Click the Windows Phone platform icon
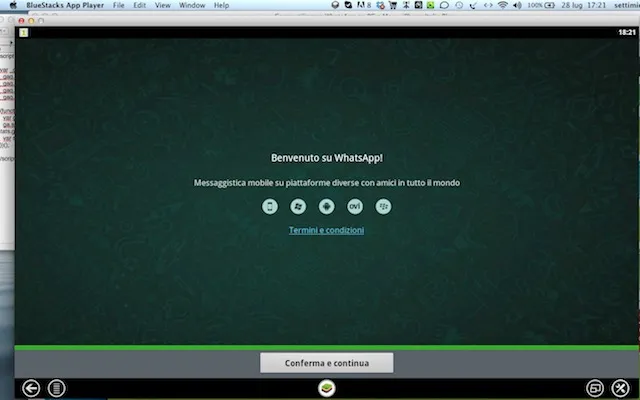Image resolution: width=640 pixels, height=400 pixels. pyautogui.click(x=298, y=207)
